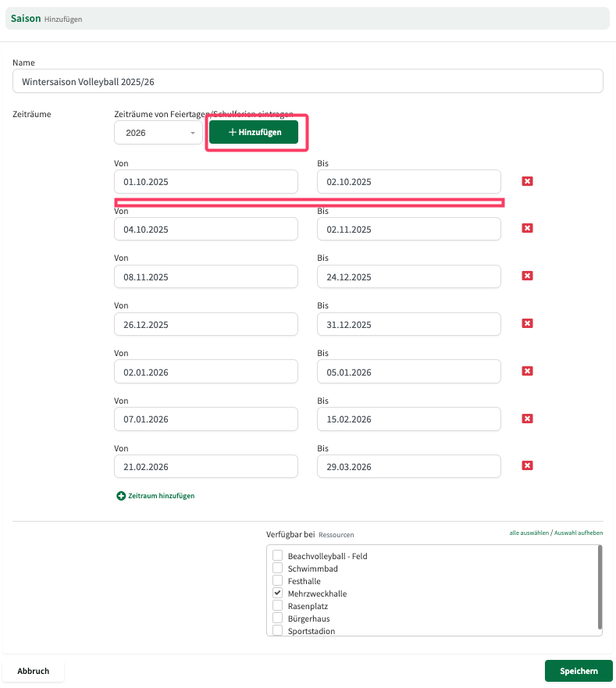Click the resources list scrollbar
Viewport: 616px width, 688px height.
[x=600, y=587]
